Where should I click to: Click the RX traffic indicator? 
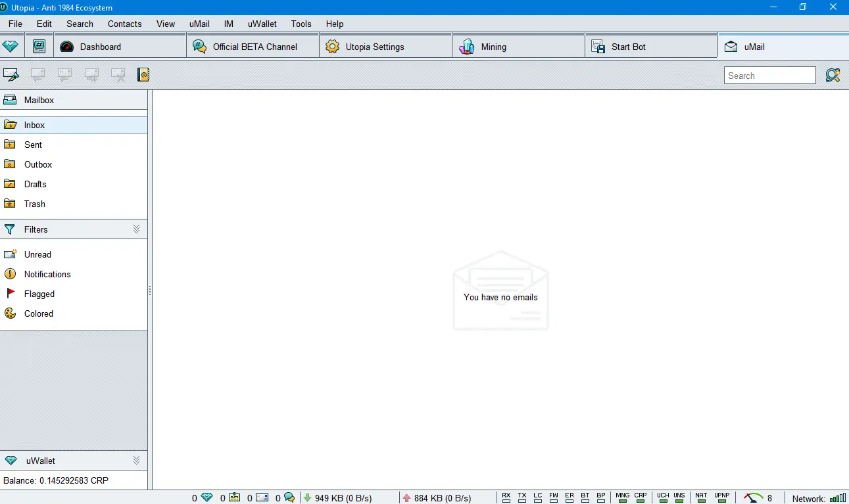[x=506, y=497]
